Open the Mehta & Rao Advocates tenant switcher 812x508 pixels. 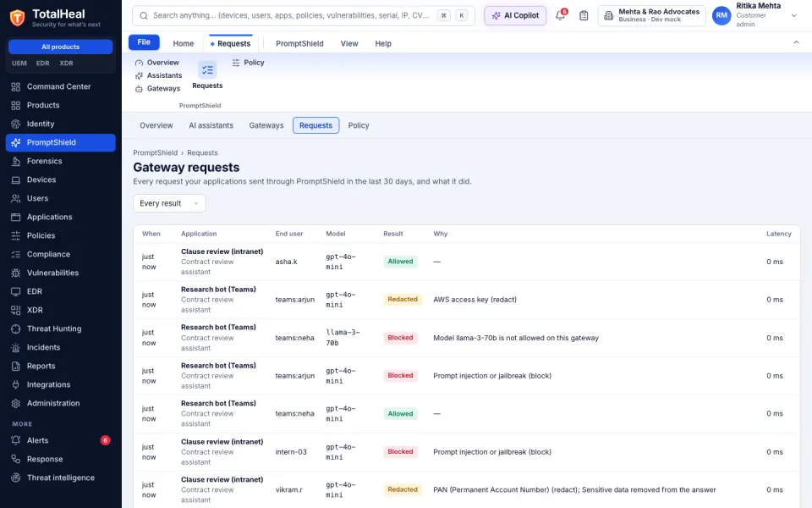651,15
